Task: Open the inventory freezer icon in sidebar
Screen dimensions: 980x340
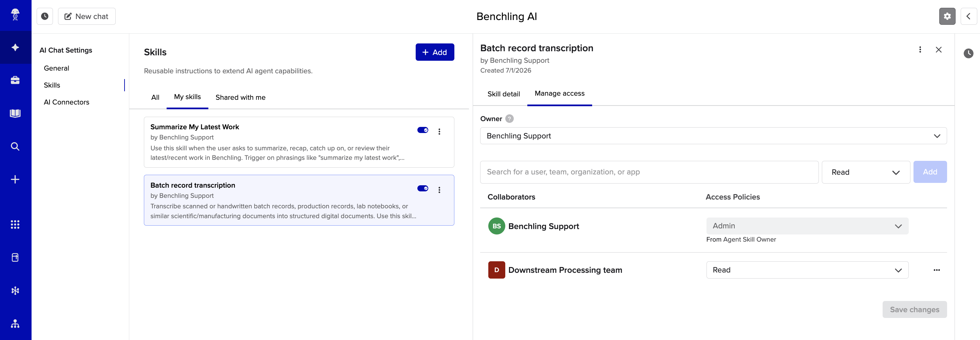Action: coord(15,258)
